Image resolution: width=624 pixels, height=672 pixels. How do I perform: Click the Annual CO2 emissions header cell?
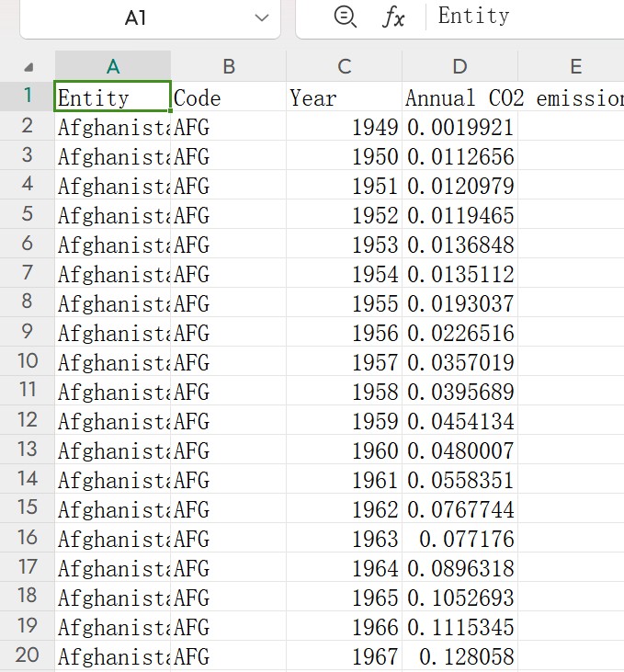pos(459,97)
